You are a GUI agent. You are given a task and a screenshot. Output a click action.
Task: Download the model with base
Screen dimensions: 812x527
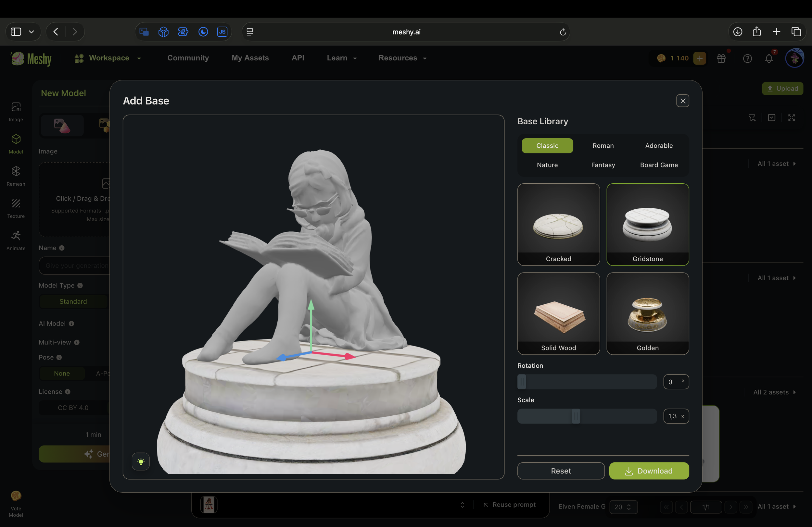point(649,471)
